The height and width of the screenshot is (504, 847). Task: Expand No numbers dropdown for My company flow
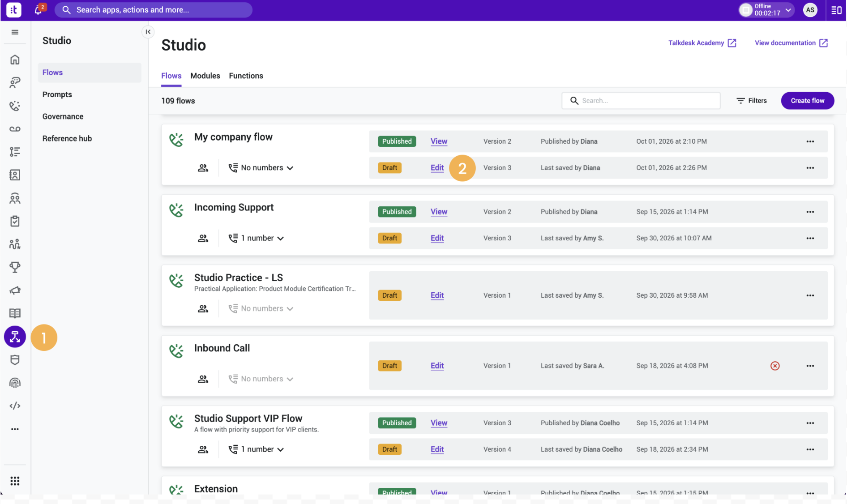(x=261, y=168)
